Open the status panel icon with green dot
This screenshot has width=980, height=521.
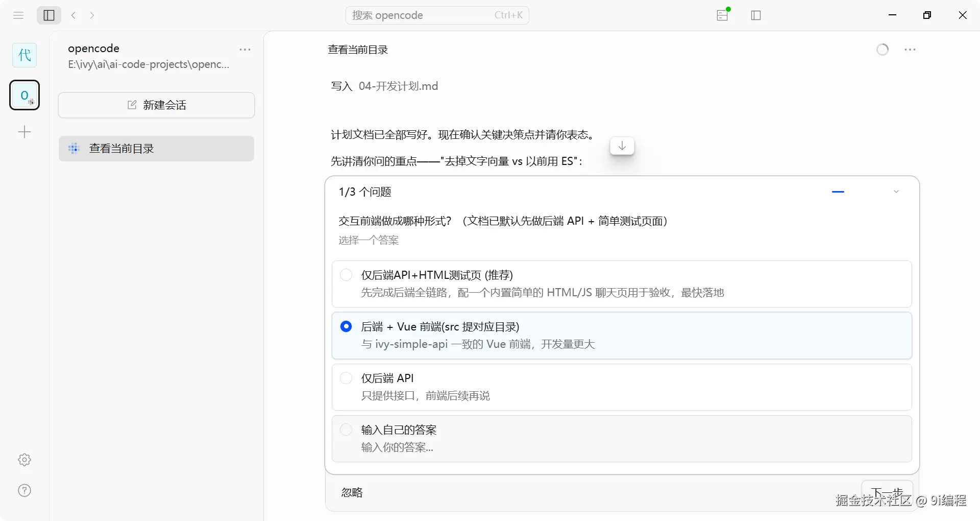(723, 15)
